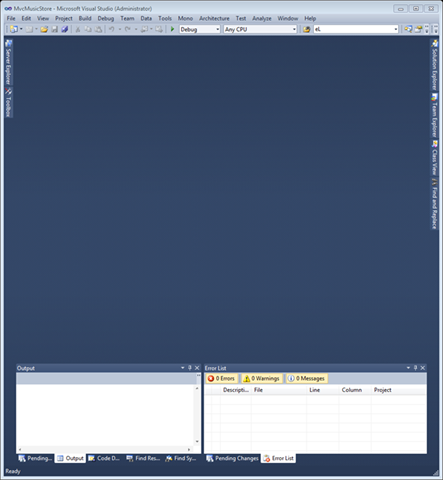Click the Open File folder icon
The image size is (443, 480).
coord(44,29)
